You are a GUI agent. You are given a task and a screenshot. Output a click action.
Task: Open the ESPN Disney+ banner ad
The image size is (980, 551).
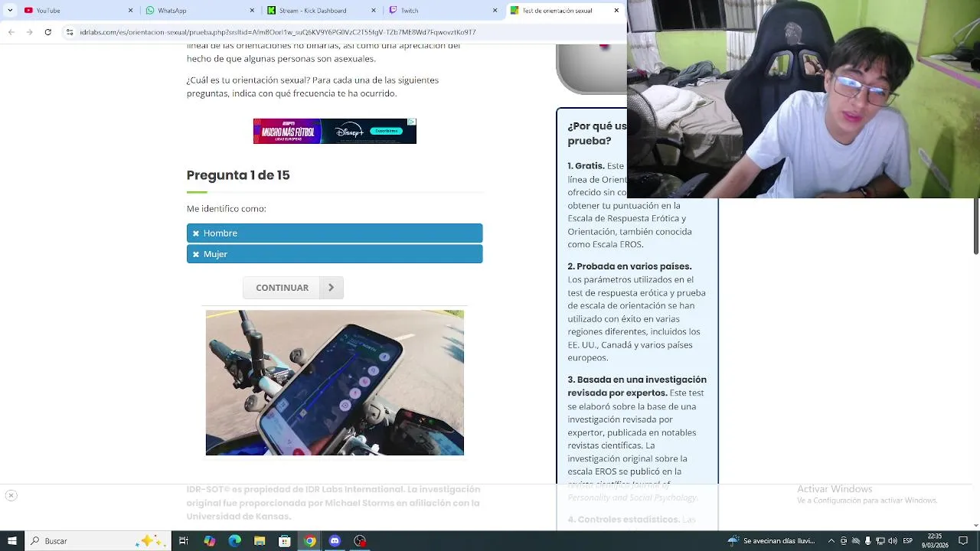pyautogui.click(x=335, y=131)
